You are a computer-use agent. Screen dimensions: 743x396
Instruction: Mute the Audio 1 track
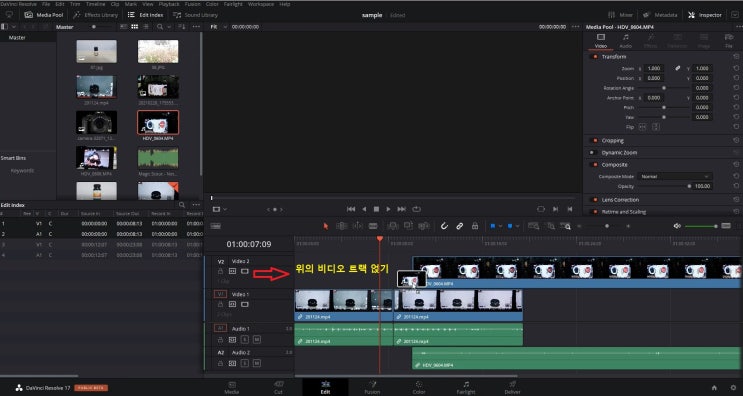[x=256, y=340]
